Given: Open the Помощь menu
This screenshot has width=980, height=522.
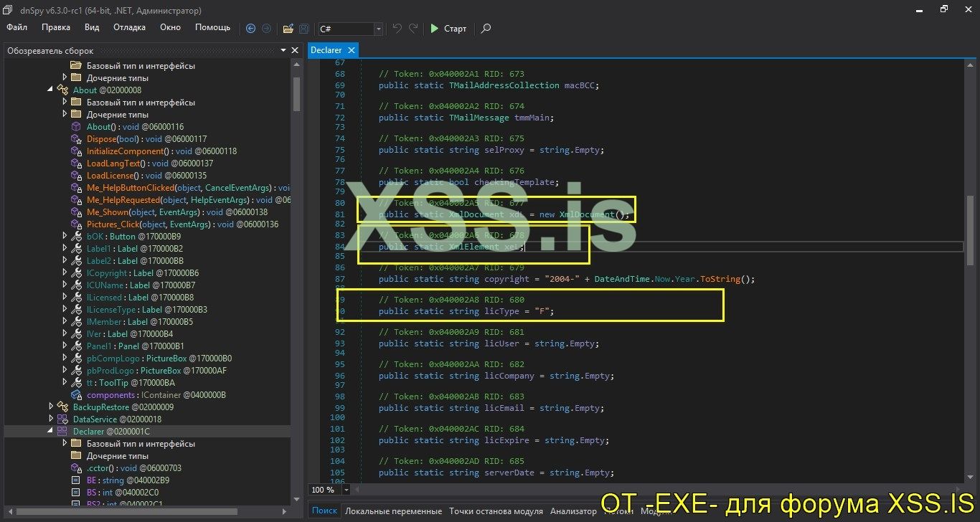Looking at the screenshot, I should click(213, 27).
